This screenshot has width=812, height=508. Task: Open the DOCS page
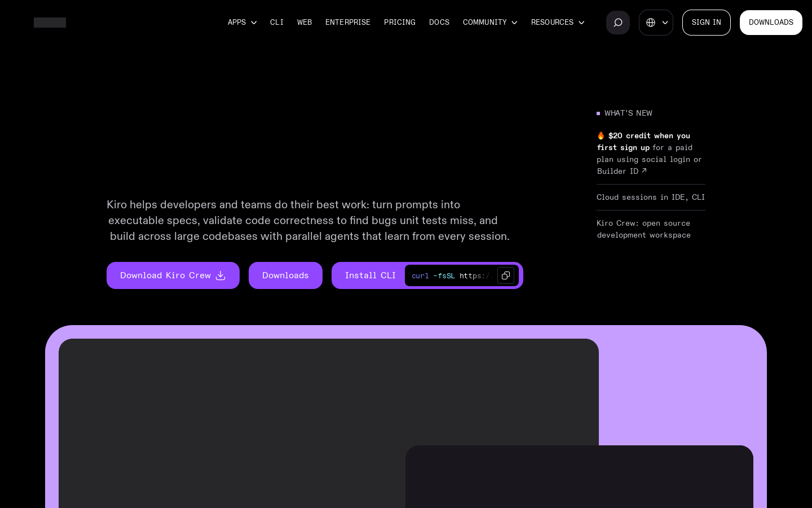(439, 23)
